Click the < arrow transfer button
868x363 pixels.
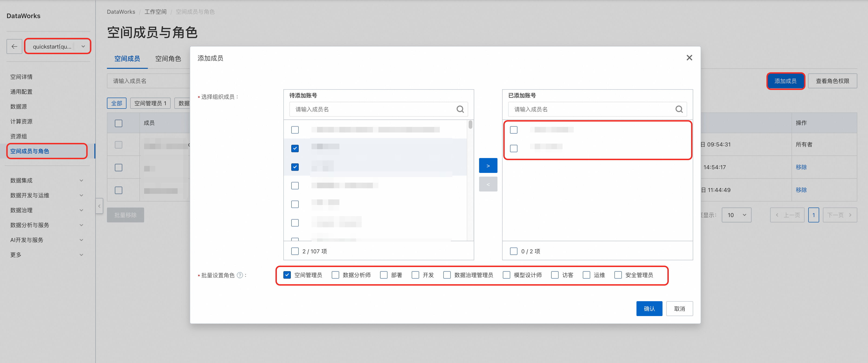tap(488, 184)
